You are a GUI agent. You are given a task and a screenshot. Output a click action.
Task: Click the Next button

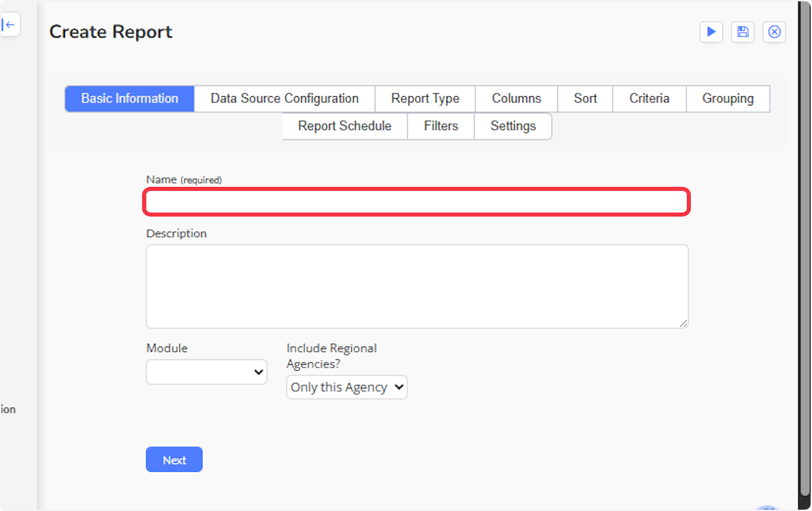tap(174, 460)
